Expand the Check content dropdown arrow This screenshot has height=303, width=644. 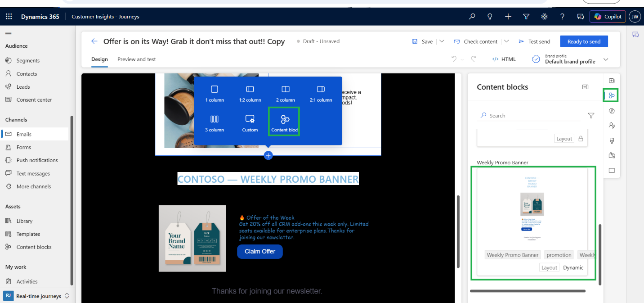coord(506,41)
